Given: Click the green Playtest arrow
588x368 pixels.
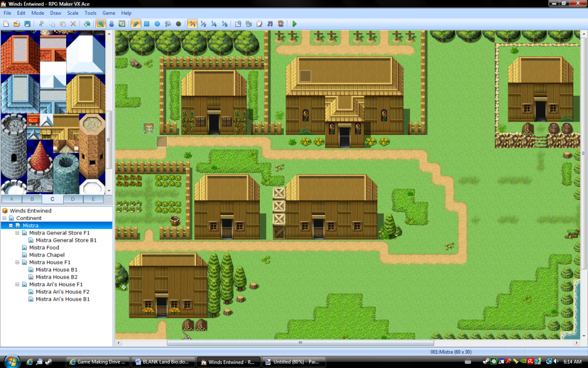Looking at the screenshot, I should (x=294, y=24).
